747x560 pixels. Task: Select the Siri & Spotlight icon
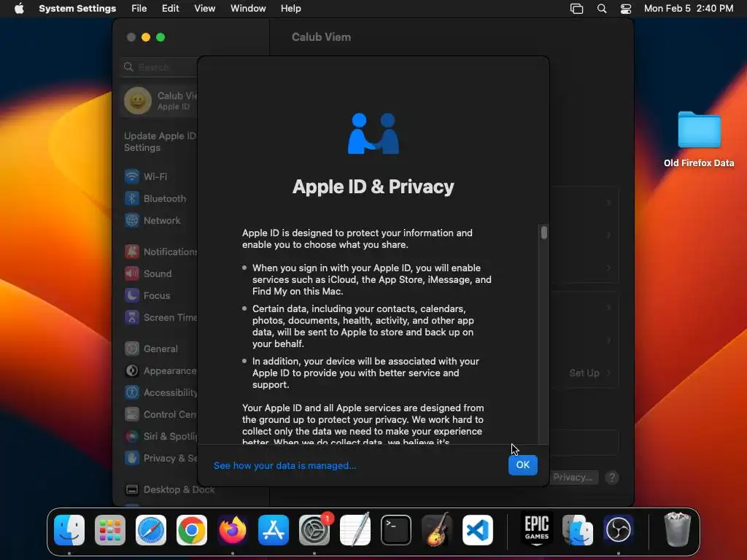(132, 436)
